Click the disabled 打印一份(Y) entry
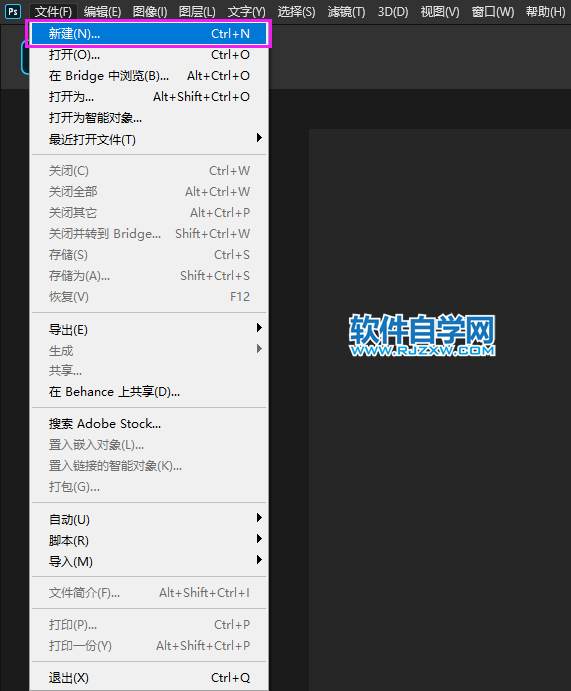Viewport: 571px width, 691px height. point(149,646)
